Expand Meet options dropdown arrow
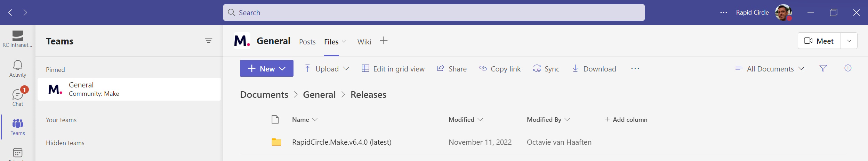 tap(849, 41)
